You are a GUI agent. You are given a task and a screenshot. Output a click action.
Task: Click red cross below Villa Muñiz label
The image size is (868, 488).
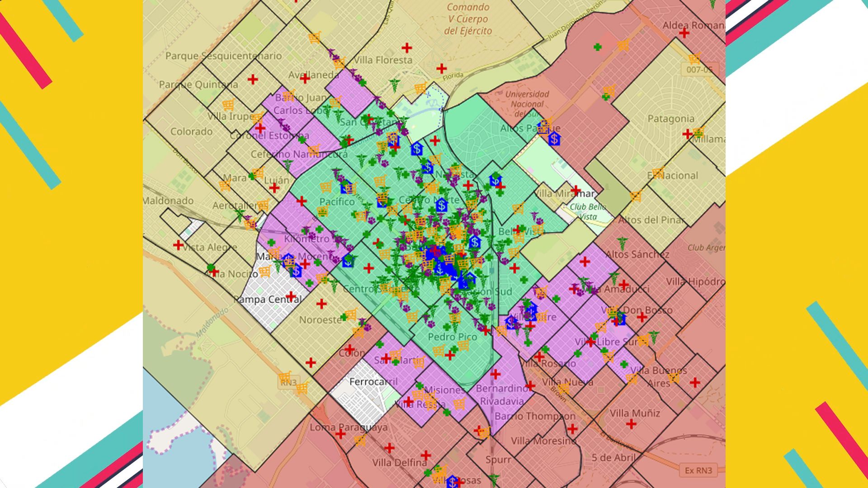pos(632,424)
